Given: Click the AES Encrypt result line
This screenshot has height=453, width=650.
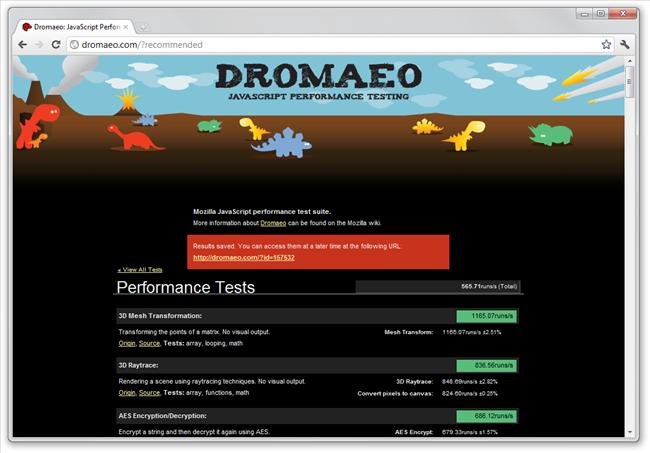Looking at the screenshot, I should [446, 432].
